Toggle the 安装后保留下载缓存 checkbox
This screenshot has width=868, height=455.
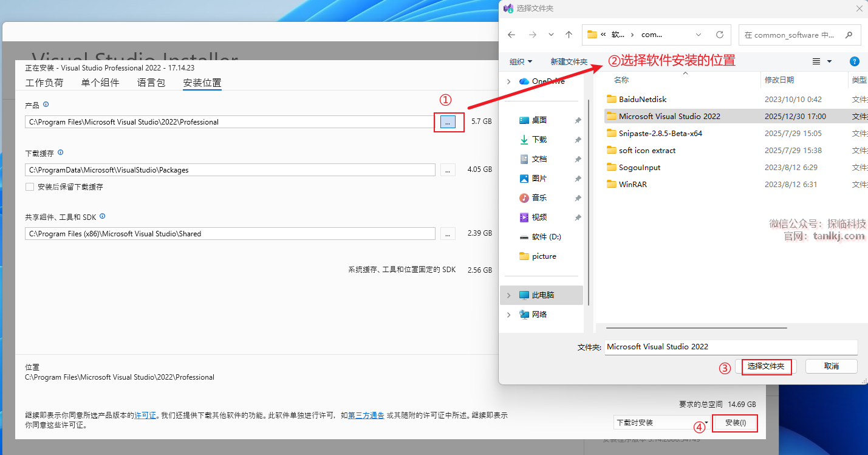(x=30, y=187)
